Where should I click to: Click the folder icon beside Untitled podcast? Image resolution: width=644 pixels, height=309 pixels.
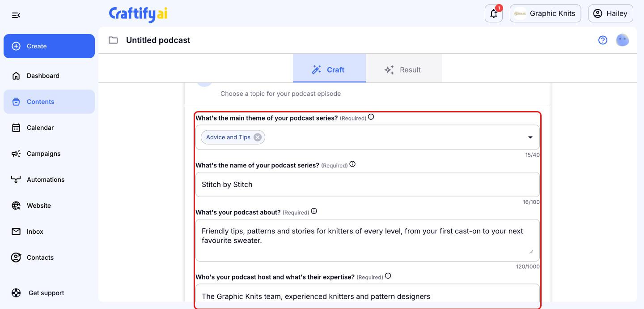click(x=113, y=40)
